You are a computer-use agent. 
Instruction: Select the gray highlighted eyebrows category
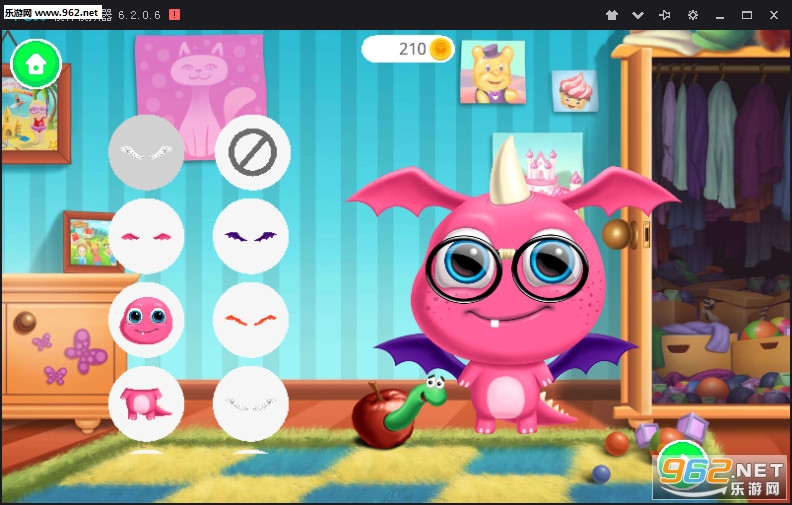(x=146, y=153)
